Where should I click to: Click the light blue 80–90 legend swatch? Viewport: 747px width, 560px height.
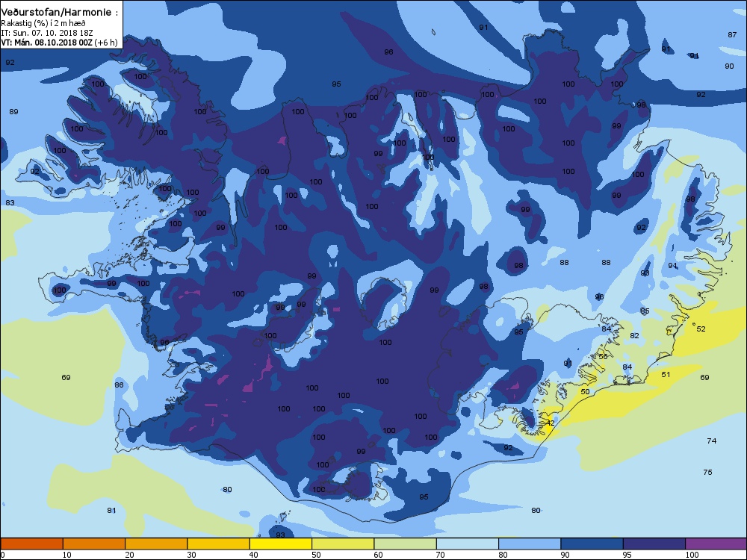coord(530,544)
